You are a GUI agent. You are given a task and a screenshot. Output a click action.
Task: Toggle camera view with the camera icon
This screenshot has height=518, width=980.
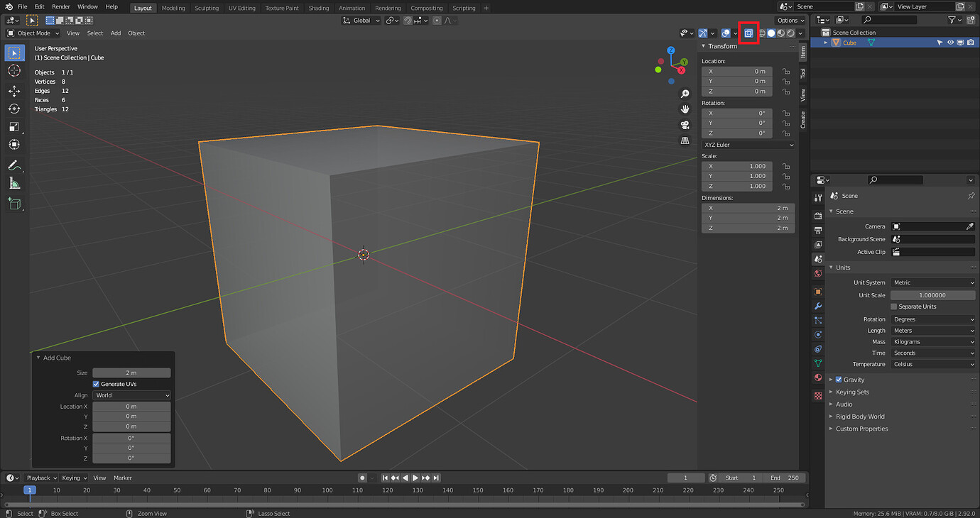pyautogui.click(x=685, y=125)
